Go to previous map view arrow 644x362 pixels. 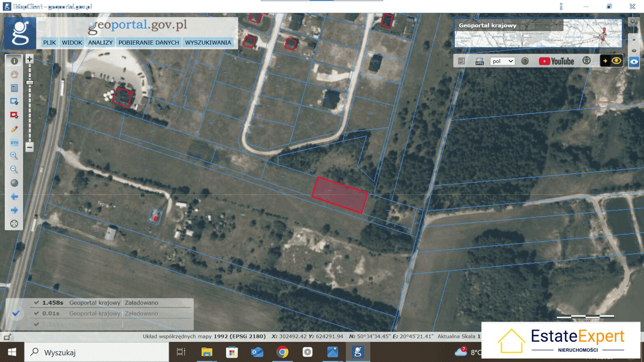click(x=14, y=197)
